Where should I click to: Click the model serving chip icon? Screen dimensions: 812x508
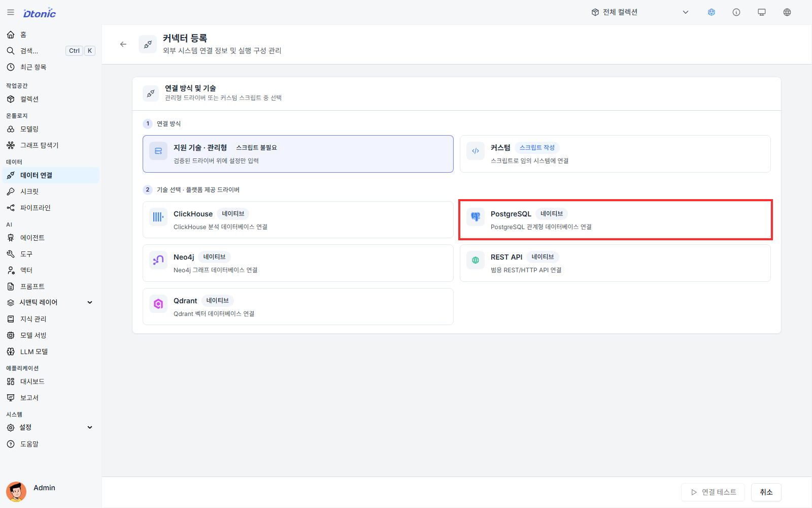tap(11, 335)
